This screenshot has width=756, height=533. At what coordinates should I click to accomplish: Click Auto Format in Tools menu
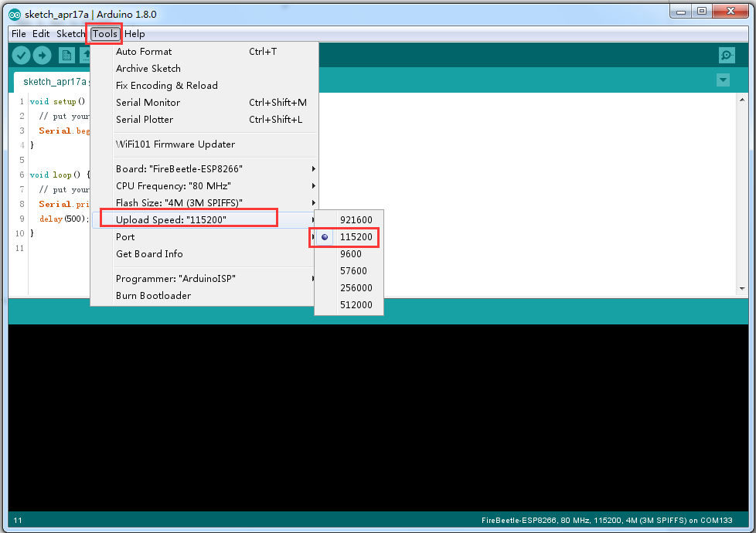coord(144,52)
